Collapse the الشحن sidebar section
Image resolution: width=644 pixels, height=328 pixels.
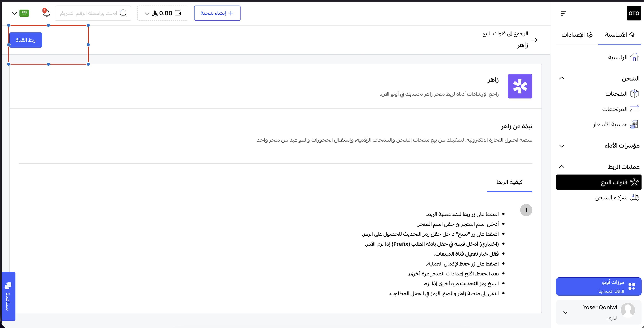pos(561,78)
